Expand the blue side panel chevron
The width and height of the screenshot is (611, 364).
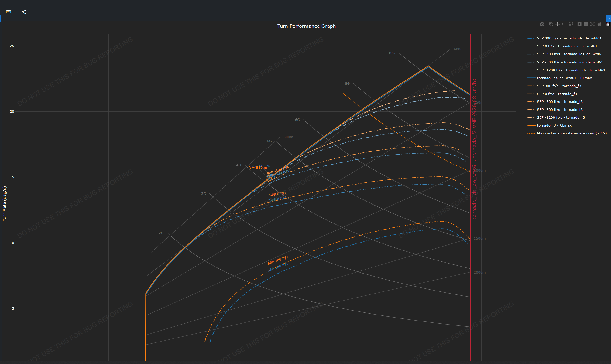tap(609, 19)
